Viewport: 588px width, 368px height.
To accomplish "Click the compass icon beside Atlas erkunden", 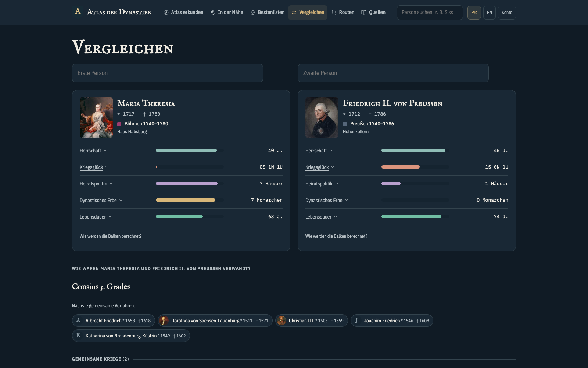I will (166, 13).
